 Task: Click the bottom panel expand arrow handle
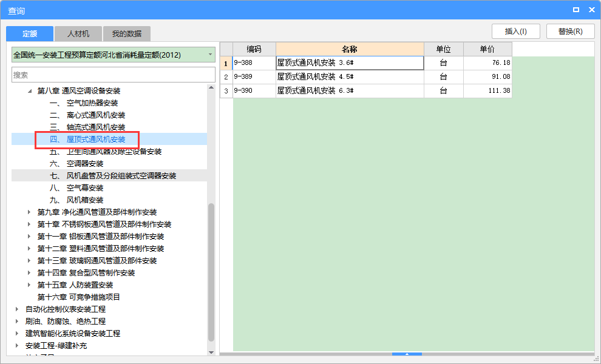pos(407,354)
